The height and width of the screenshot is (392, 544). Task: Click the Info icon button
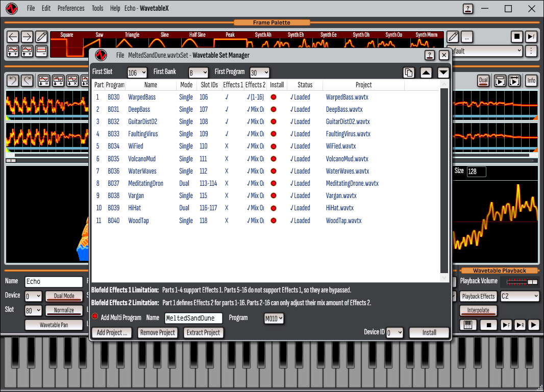tap(531, 81)
